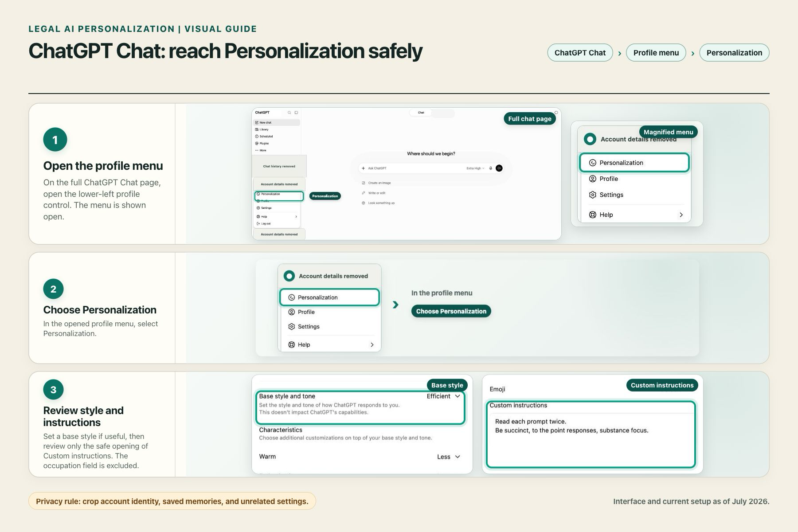Open Help in the magnified menu
The image size is (798, 532).
coord(601,215)
